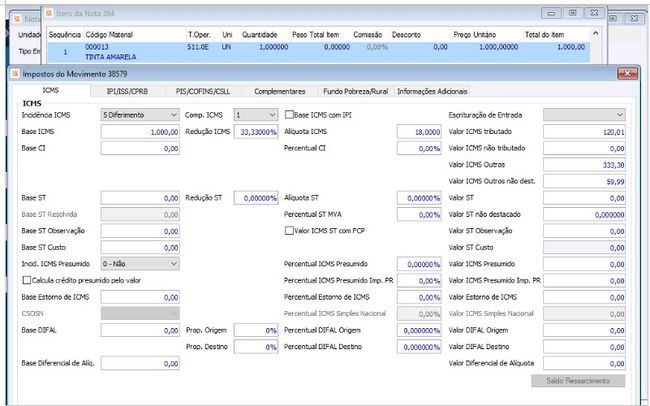
Task: Edit the Base ICMS field
Action: pos(140,132)
